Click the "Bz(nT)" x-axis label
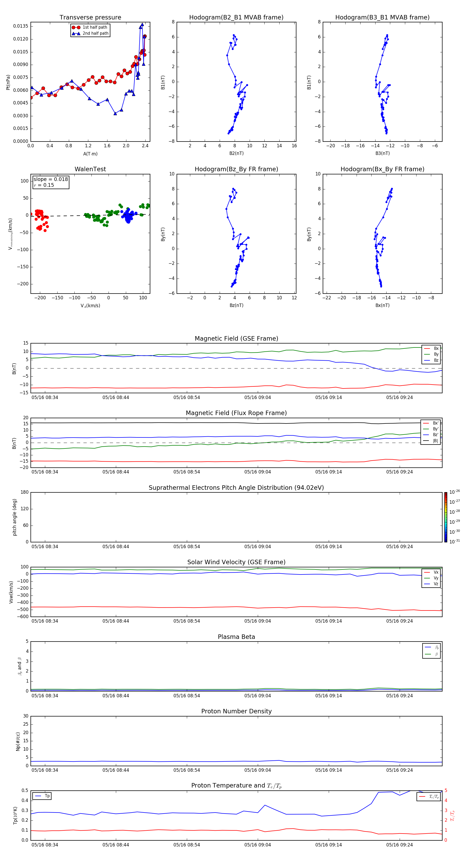Screen dimensions: 473x868 [x=236, y=305]
